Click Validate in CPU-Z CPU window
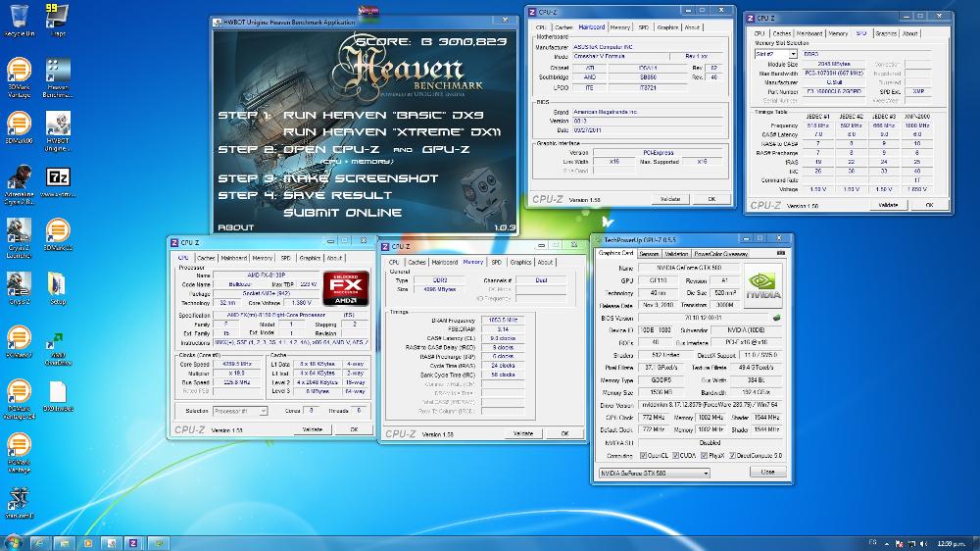 coord(312,429)
